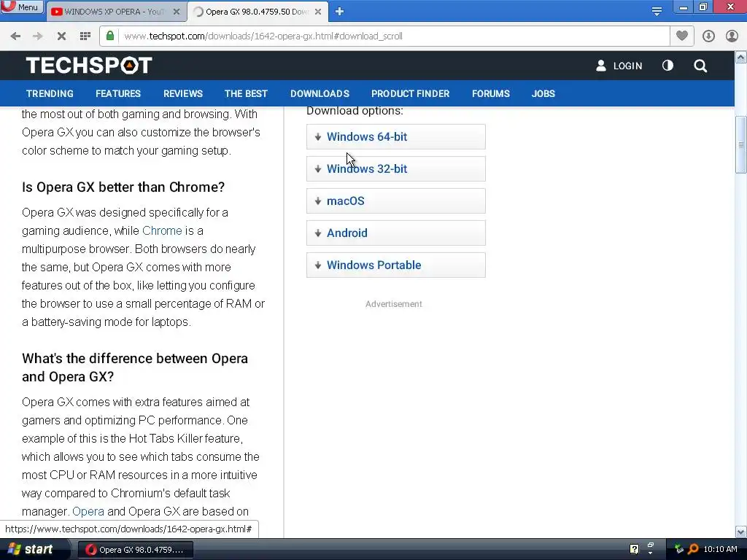
Task: Open FEATURES nav item
Action: 118,93
